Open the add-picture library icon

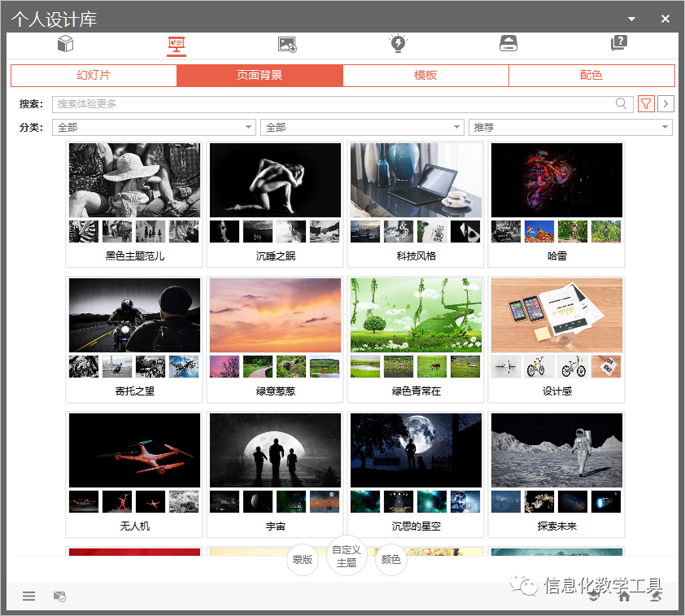tap(287, 45)
